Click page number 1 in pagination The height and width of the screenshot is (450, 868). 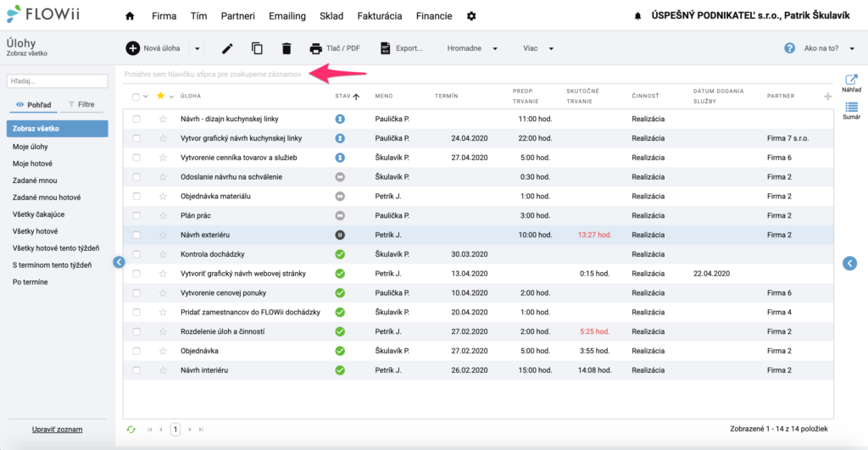pyautogui.click(x=175, y=430)
